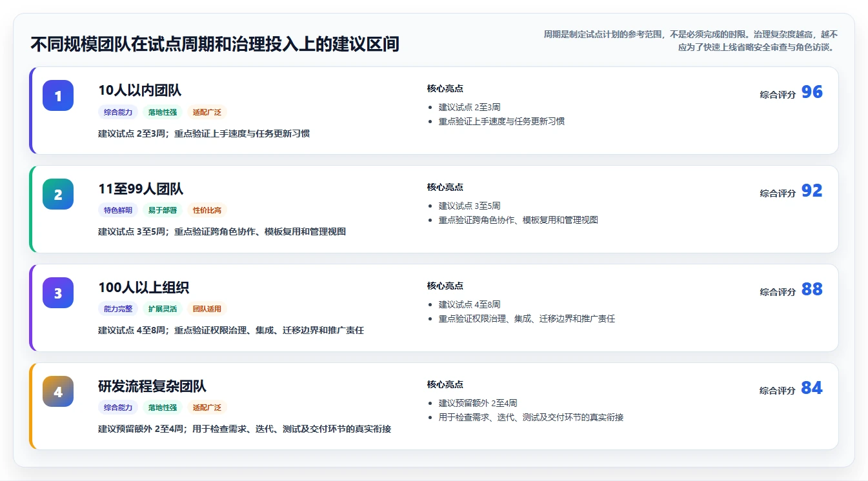Click 综合能力 tag in 10人以内团队 card
This screenshot has width=868, height=481.
(x=118, y=112)
